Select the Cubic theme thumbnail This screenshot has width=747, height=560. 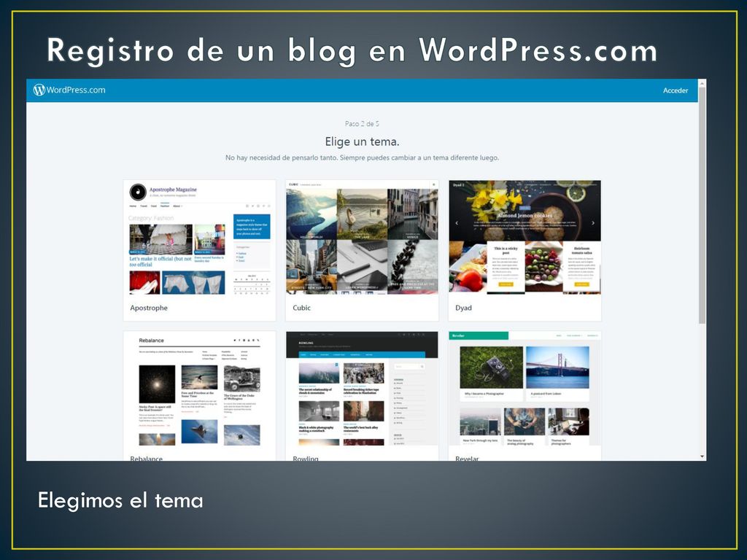[362, 237]
